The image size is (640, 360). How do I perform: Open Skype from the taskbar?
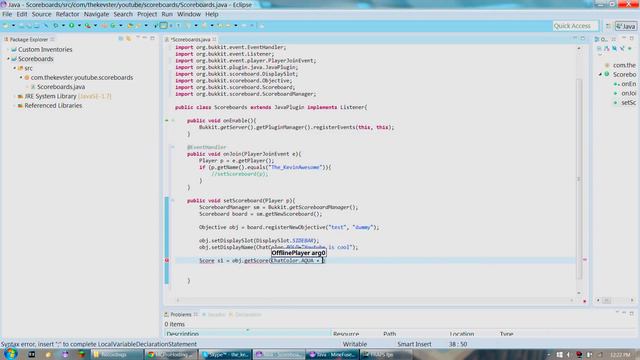226,355
